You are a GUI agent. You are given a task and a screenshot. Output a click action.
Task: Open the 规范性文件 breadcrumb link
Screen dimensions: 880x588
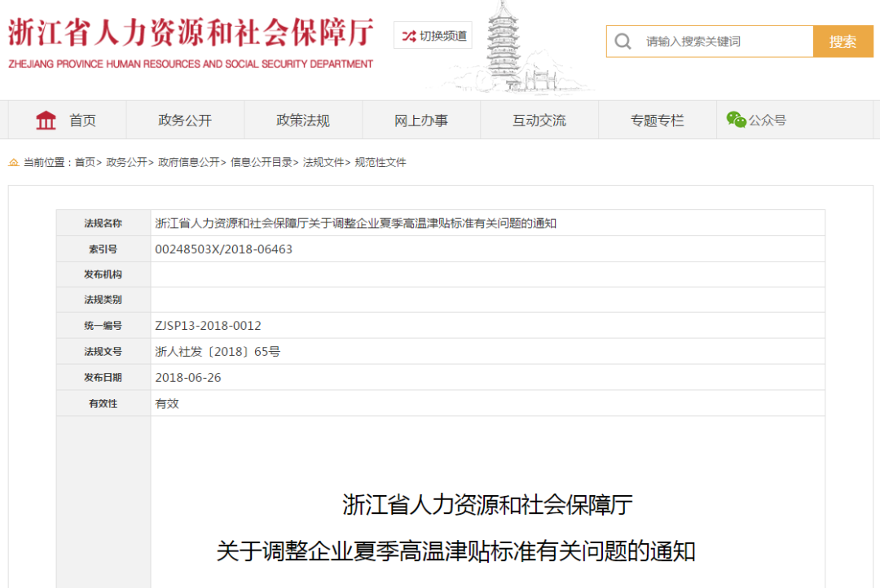379,162
